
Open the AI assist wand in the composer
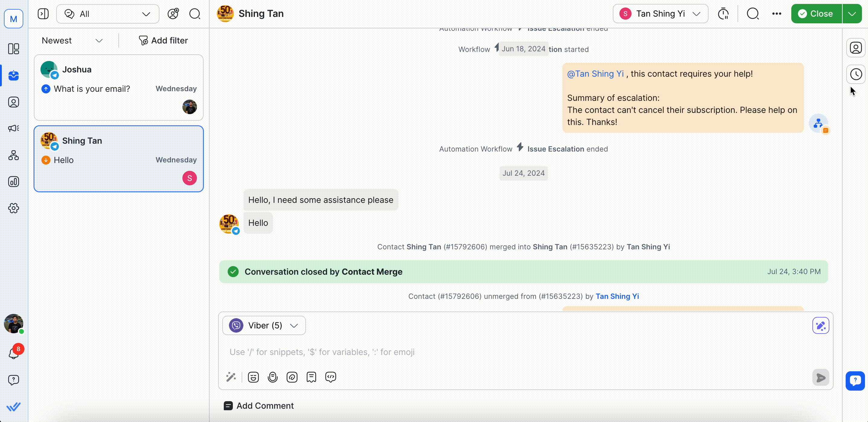tap(231, 377)
